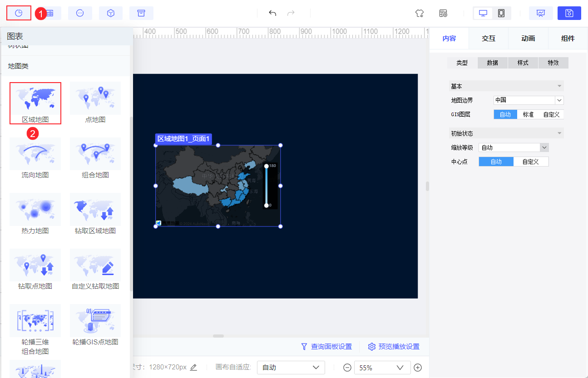Set GIS图层 to 自定义

coord(551,114)
